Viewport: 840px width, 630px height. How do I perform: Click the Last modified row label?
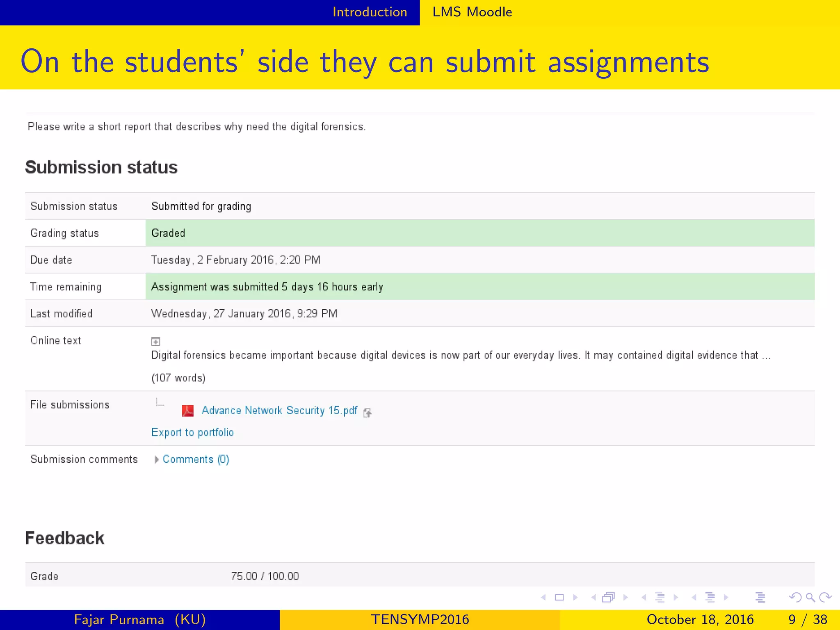click(61, 314)
